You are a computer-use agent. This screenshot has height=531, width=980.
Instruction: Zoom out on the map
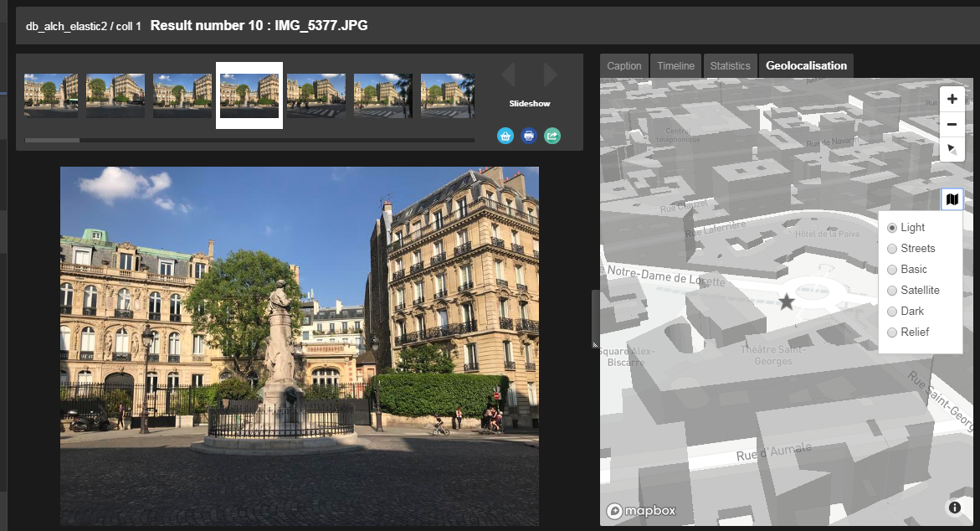pos(952,125)
